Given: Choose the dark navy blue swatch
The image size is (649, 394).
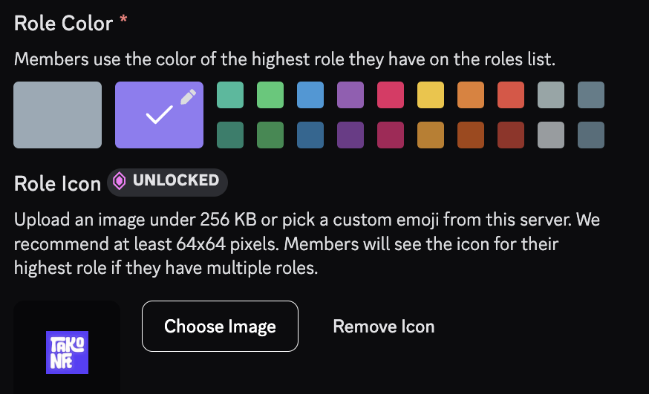Looking at the screenshot, I should click(310, 135).
